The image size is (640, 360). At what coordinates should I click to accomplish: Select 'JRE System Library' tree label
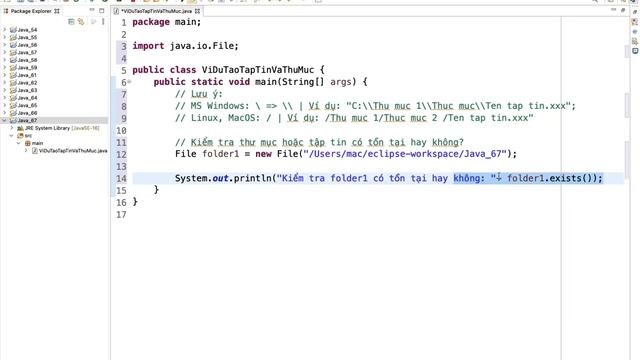pos(47,128)
